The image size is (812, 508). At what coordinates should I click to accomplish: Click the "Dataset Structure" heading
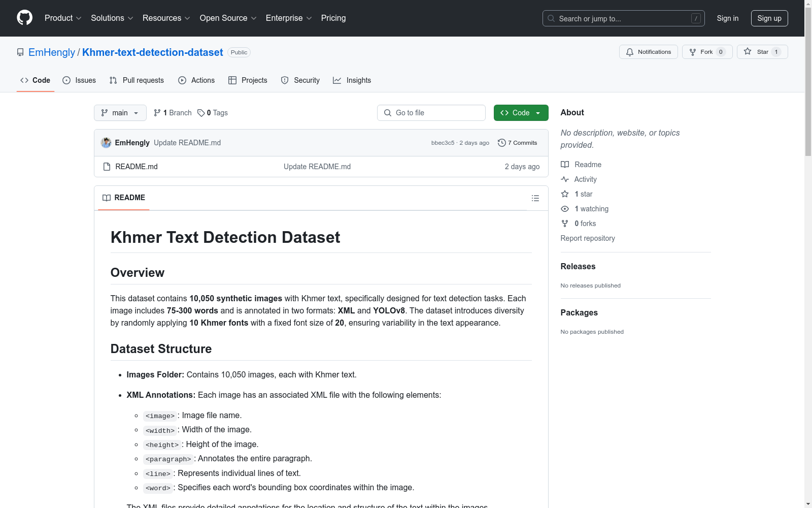pyautogui.click(x=161, y=349)
